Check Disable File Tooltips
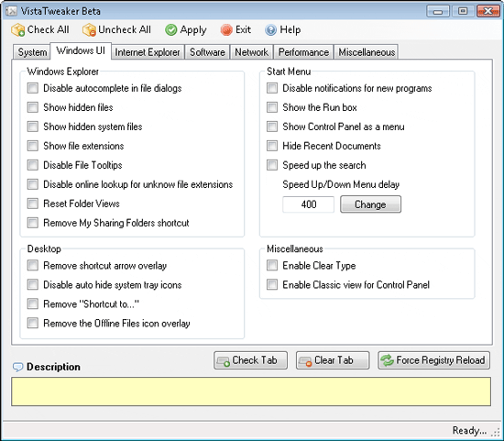 32,165
